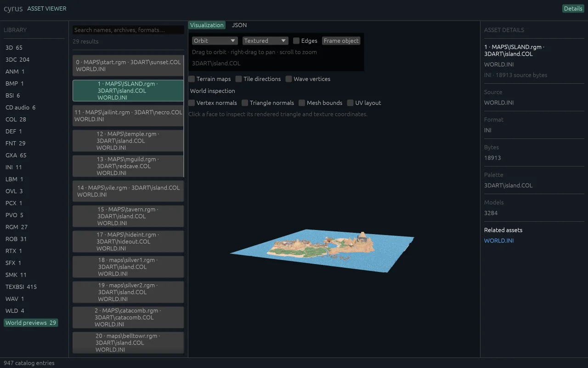Screen dimensions: 588x368
Task: Open the WORLD.INI related asset link
Action: tap(499, 241)
